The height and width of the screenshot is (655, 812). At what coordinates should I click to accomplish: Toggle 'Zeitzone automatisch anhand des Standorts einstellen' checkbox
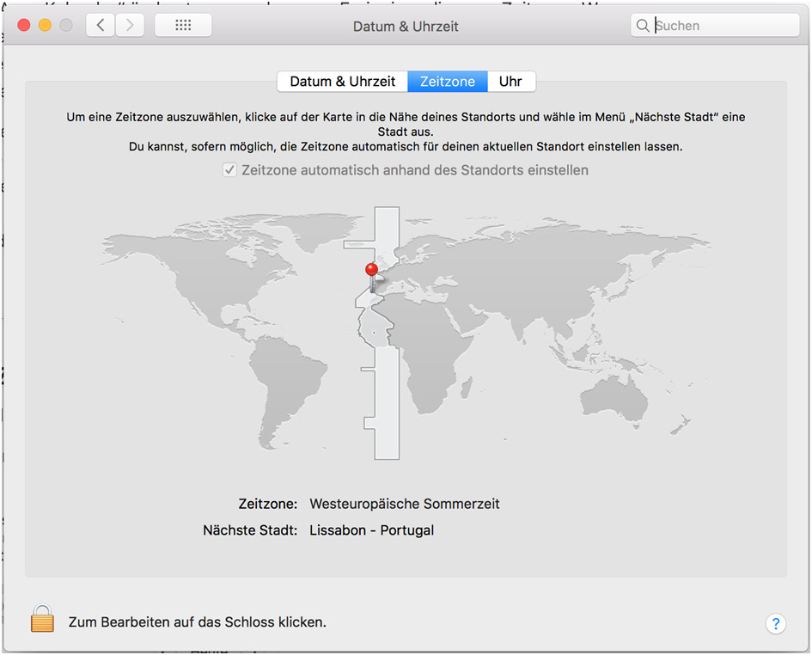(229, 170)
